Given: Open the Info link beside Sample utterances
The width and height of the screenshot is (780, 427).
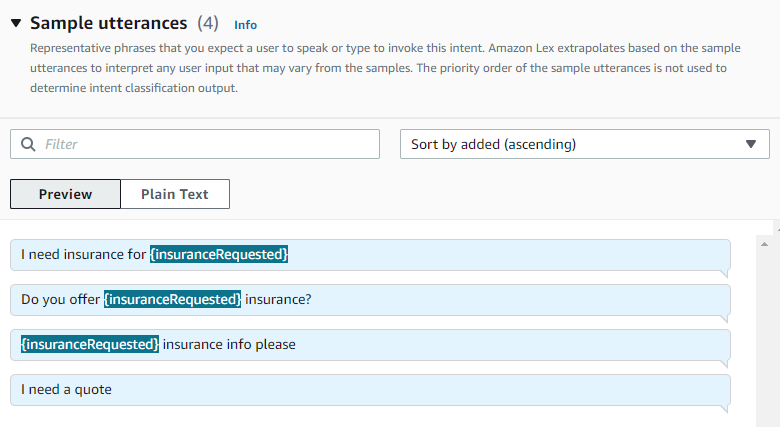Looking at the screenshot, I should point(245,24).
